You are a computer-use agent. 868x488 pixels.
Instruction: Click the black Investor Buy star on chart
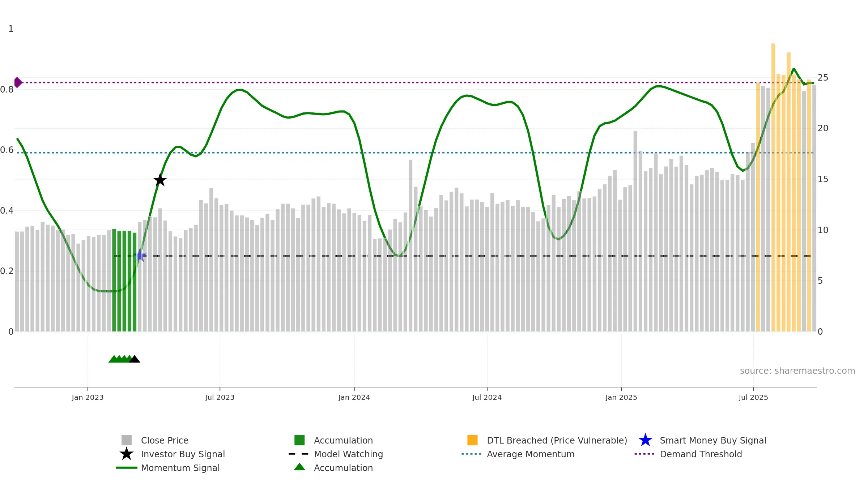coord(160,180)
